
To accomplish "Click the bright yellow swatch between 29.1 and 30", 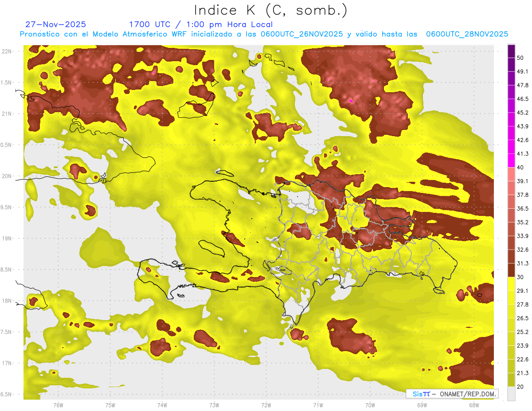I will click(x=511, y=284).
